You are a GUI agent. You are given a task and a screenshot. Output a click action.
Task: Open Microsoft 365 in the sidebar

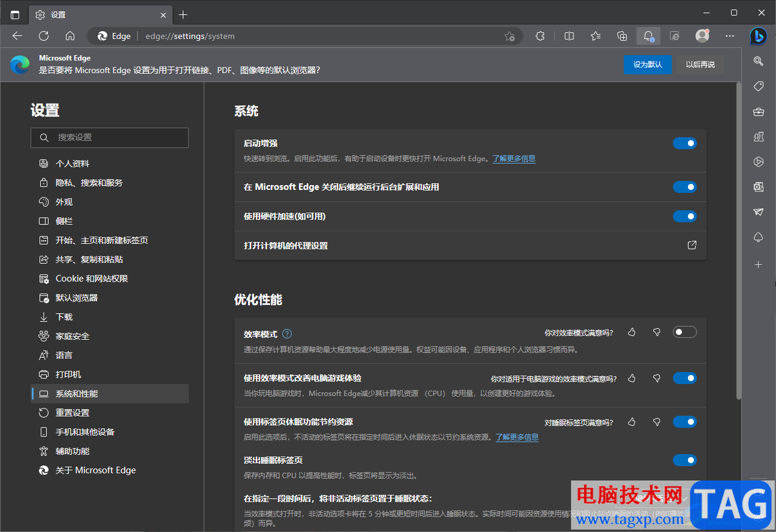click(758, 162)
